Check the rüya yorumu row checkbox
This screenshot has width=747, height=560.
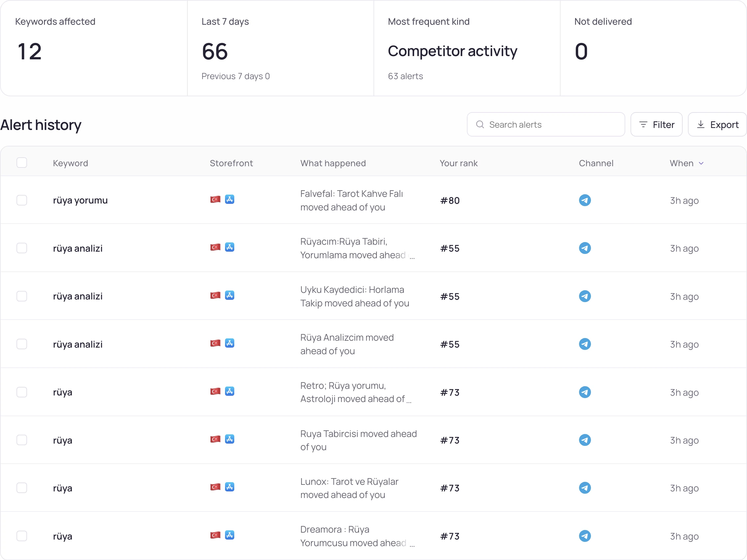coord(22,200)
